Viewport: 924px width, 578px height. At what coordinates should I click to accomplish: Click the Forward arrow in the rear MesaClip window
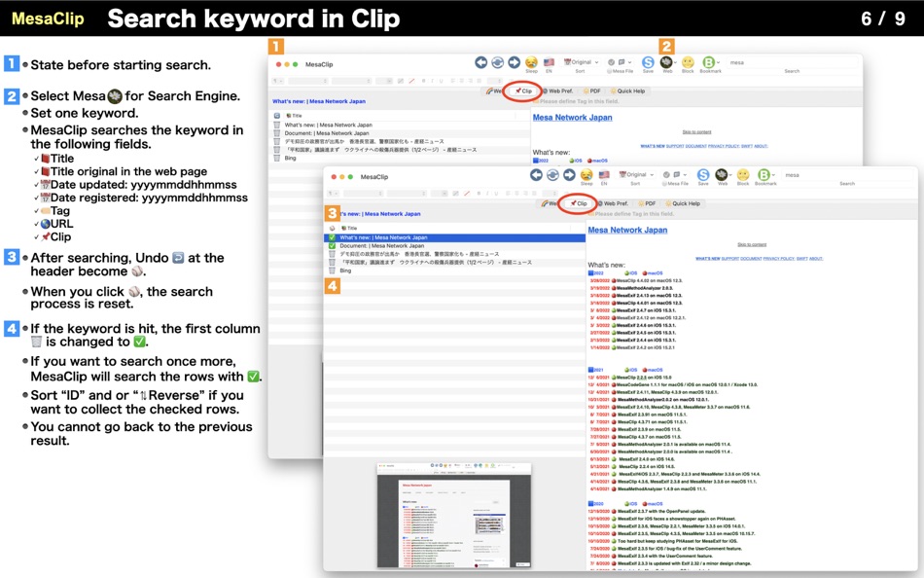(x=514, y=62)
